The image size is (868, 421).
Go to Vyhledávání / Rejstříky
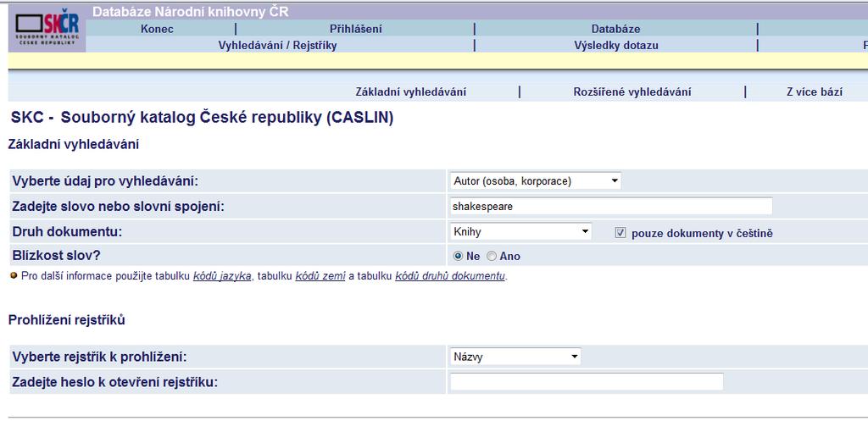click(x=277, y=46)
